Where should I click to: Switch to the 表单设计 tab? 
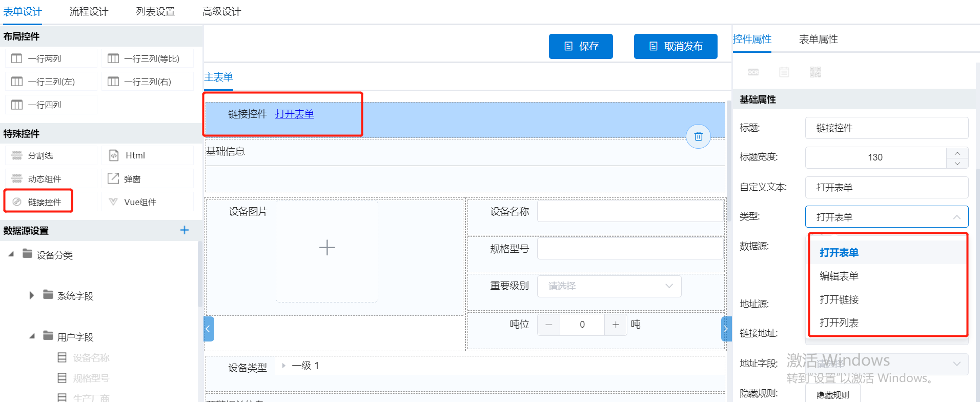(23, 12)
